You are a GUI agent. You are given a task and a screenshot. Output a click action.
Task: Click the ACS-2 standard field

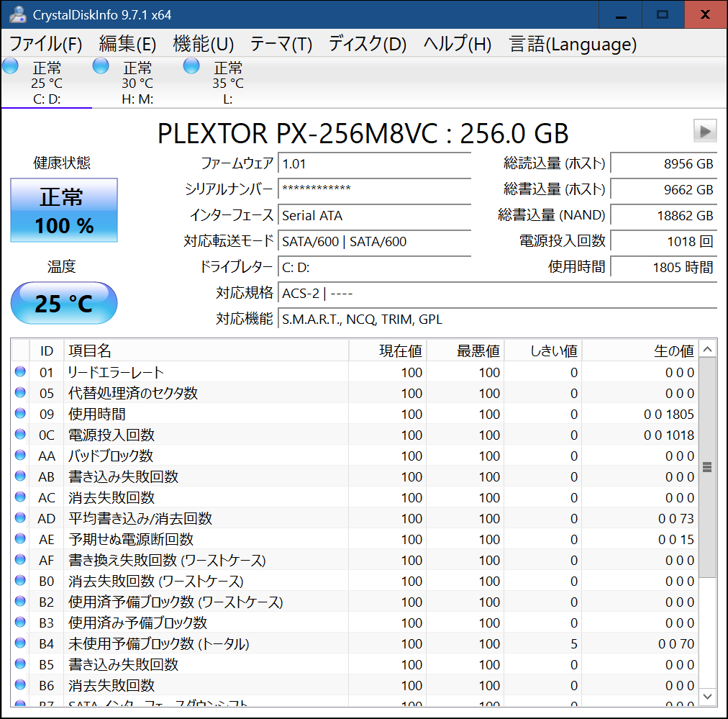[497, 294]
